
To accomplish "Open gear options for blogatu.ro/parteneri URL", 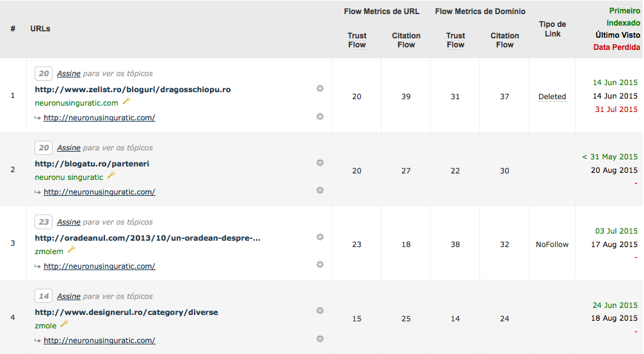I will coord(320,163).
